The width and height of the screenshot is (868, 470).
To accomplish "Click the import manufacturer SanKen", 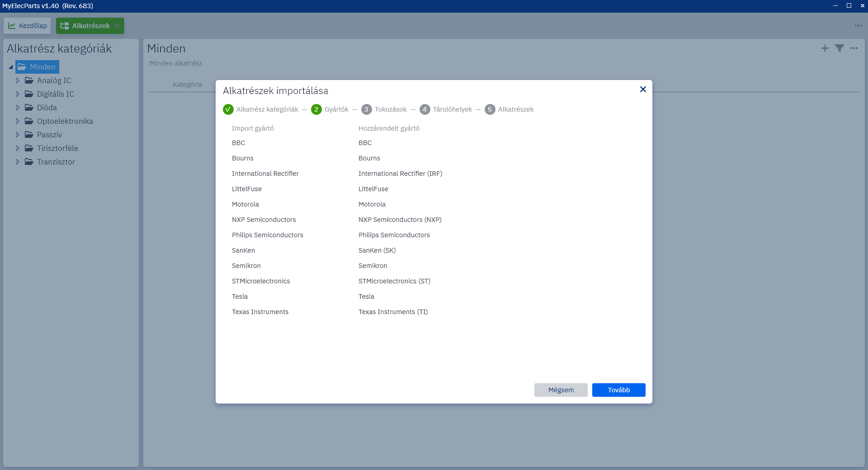I will pyautogui.click(x=243, y=250).
